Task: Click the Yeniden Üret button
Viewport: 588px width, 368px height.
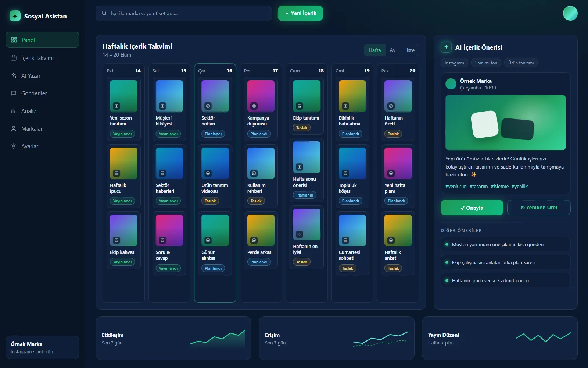Action: [x=539, y=208]
